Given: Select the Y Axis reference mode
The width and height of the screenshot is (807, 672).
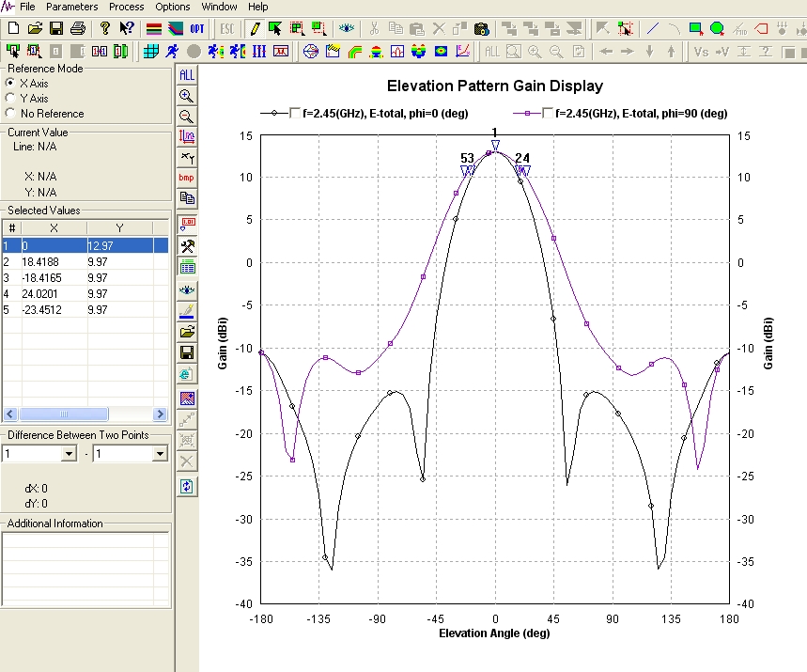Looking at the screenshot, I should pos(10,98).
